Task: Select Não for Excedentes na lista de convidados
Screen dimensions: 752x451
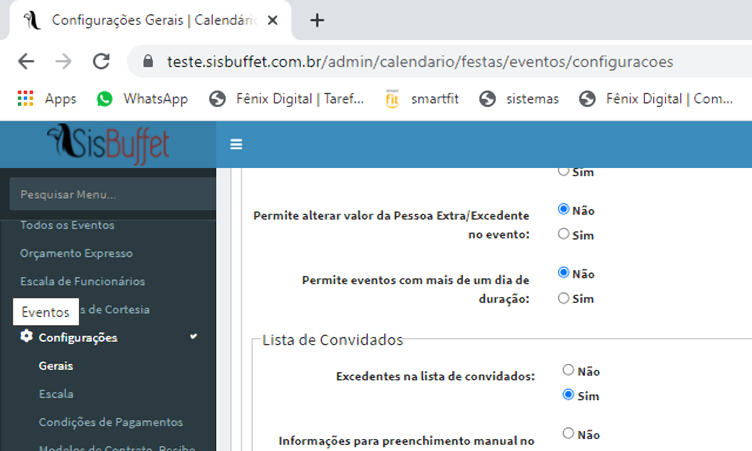Action: click(x=568, y=371)
